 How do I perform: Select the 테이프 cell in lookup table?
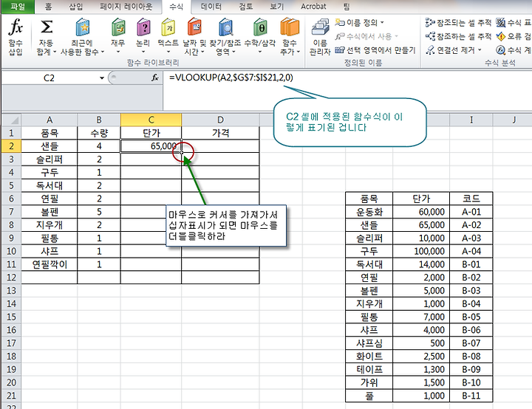(x=369, y=369)
